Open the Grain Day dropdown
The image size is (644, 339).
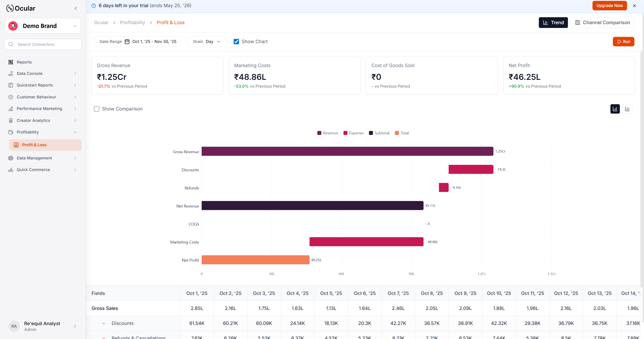(x=207, y=41)
